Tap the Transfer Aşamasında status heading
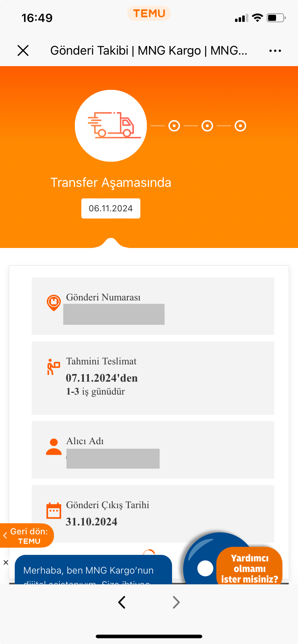Viewport: 298px width, 644px height. point(111,183)
